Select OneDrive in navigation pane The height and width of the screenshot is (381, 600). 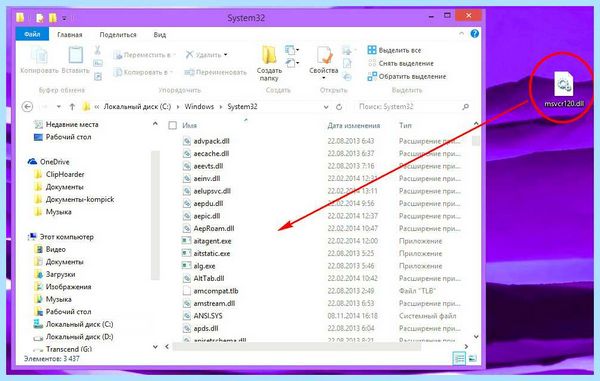[49, 162]
